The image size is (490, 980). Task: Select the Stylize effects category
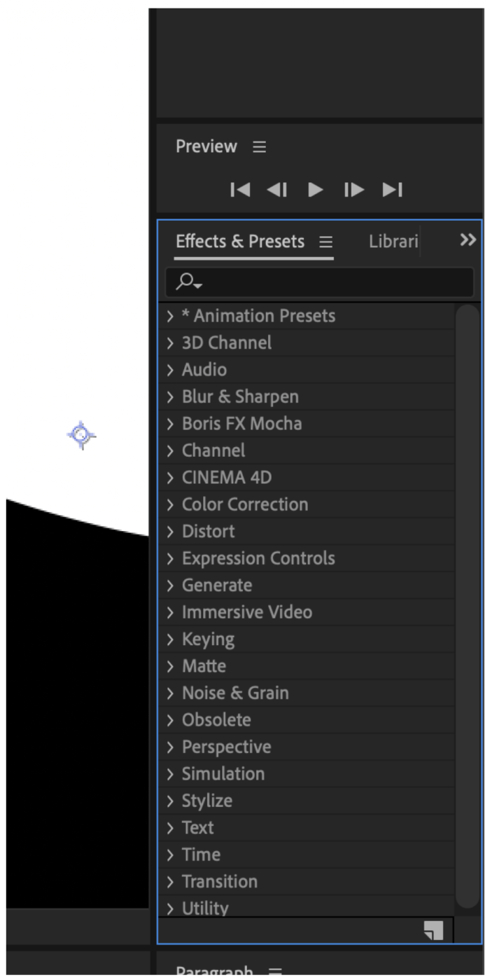tap(206, 801)
